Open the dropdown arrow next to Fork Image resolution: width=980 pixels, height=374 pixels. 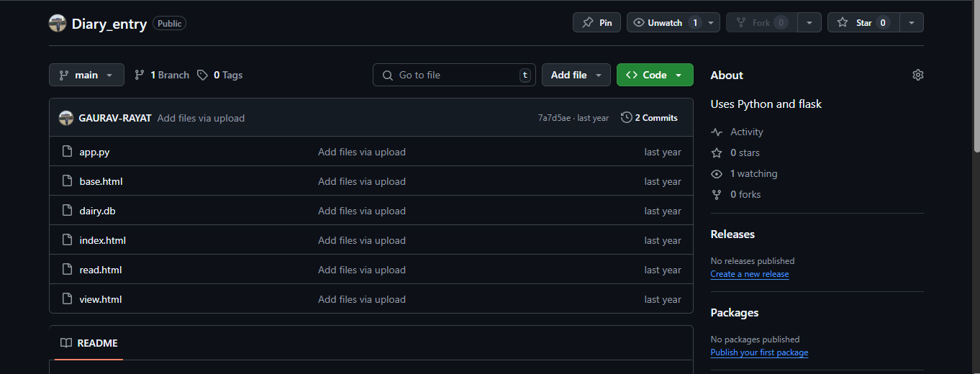pyautogui.click(x=809, y=22)
